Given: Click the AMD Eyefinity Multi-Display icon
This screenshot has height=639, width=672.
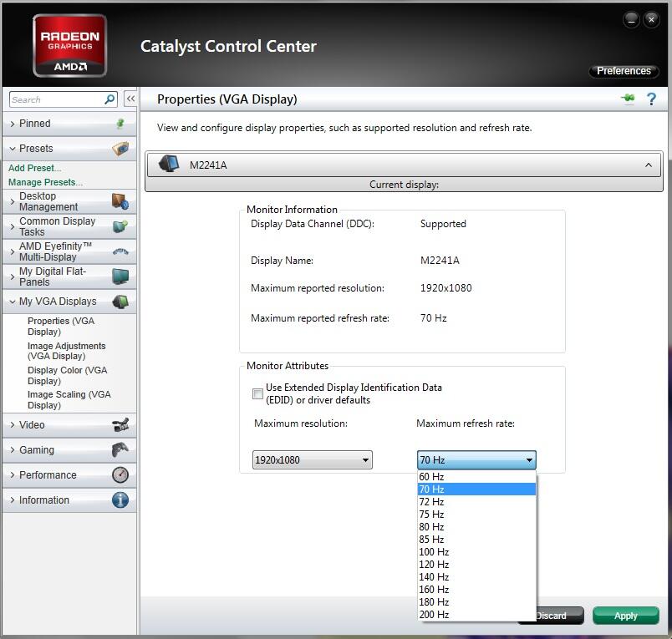Looking at the screenshot, I should tap(120, 251).
